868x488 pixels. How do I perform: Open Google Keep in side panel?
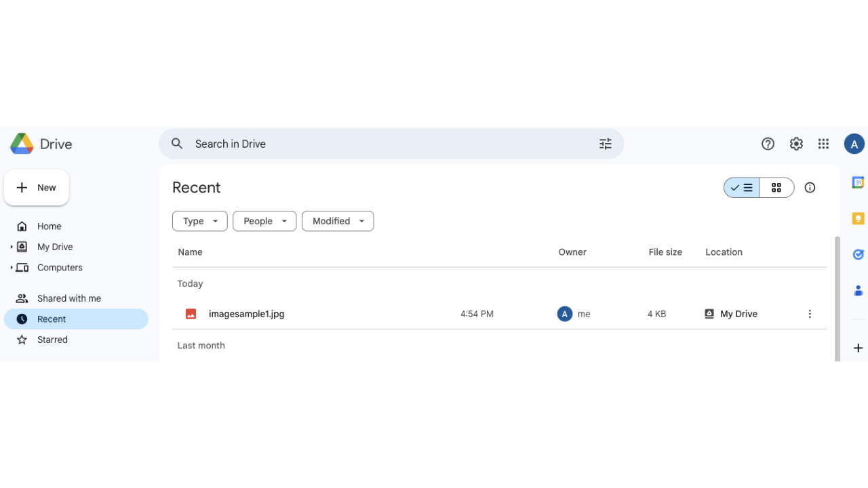(858, 218)
